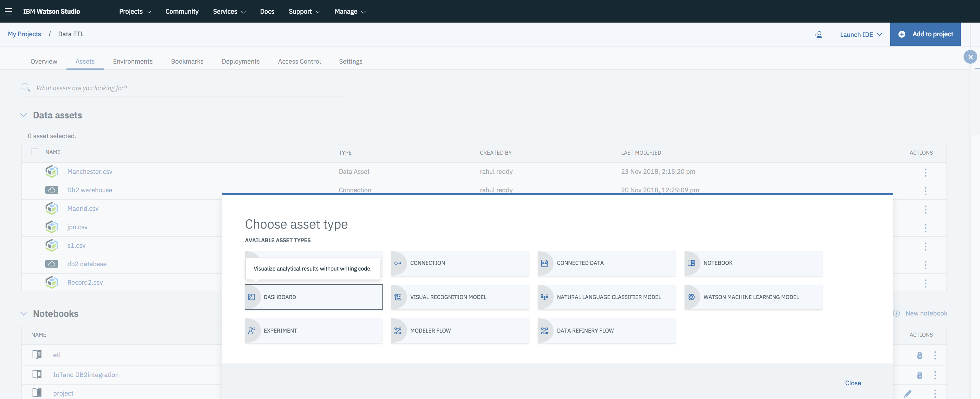Collapse the Data assets section
The width and height of the screenshot is (980, 399).
click(x=24, y=115)
